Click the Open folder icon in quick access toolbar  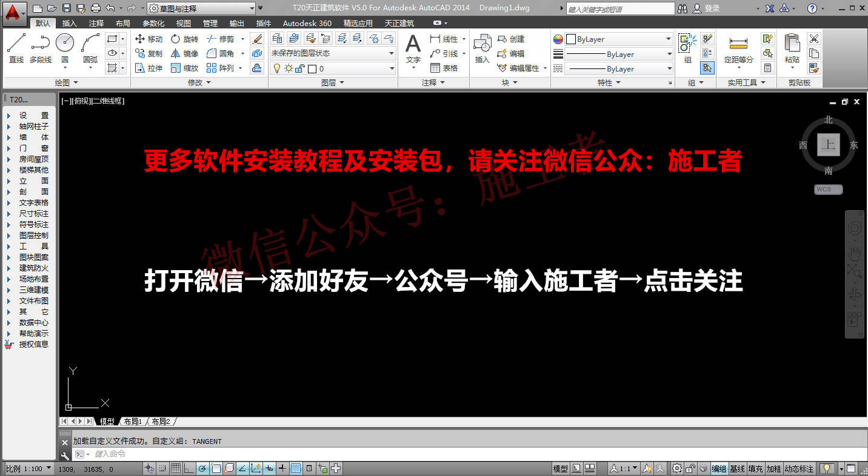(x=52, y=8)
